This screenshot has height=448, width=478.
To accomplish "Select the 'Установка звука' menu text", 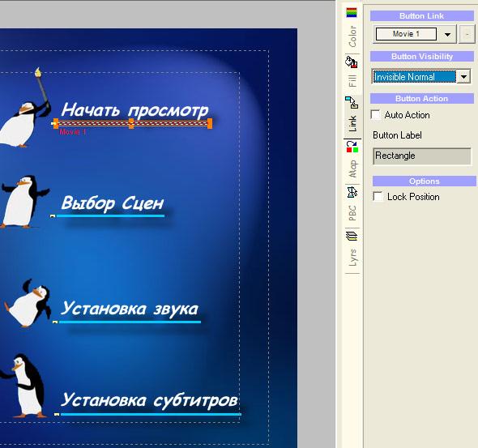I will (x=130, y=309).
